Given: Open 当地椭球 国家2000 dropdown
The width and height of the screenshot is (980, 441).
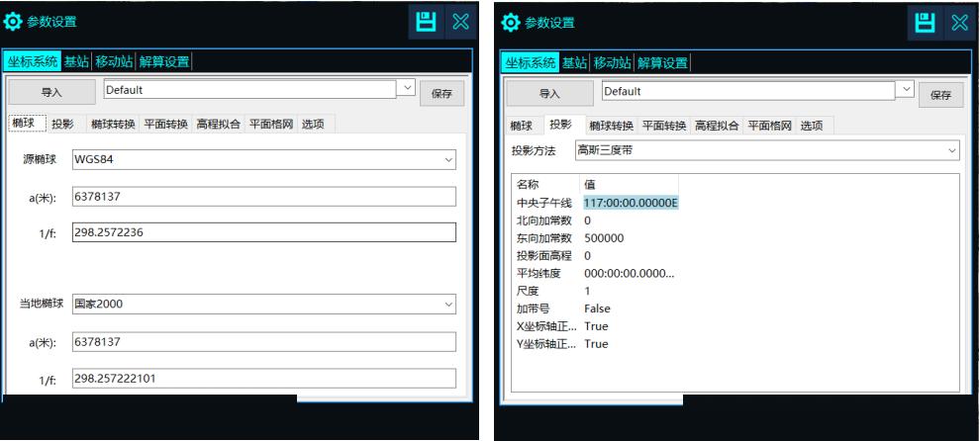Looking at the screenshot, I should 263,304.
